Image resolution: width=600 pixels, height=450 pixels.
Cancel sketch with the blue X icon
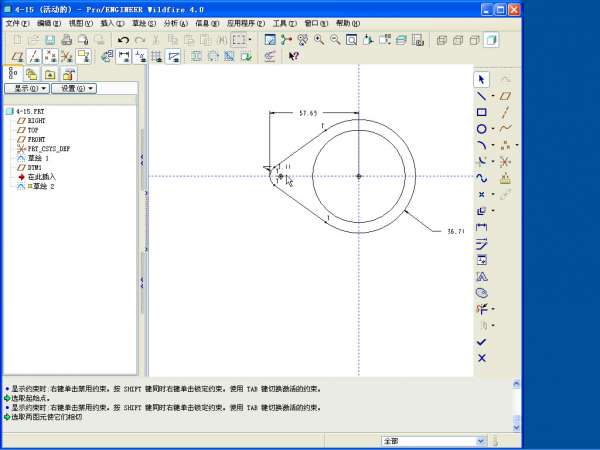[481, 358]
